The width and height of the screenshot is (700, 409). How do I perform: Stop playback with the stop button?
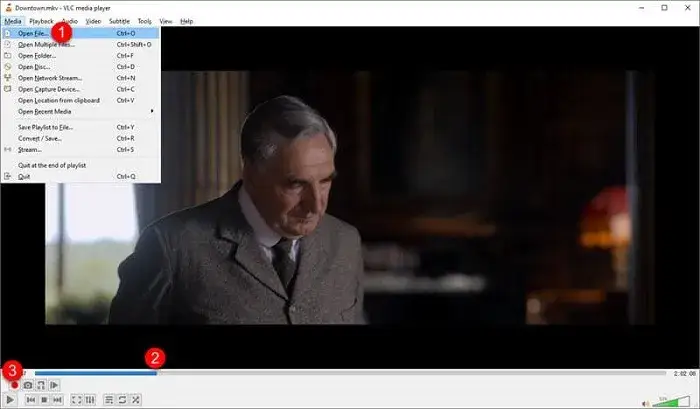[x=44, y=400]
